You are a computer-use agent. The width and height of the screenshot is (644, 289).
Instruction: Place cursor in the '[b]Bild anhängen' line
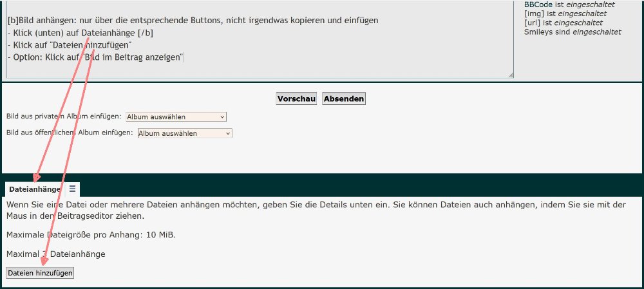193,21
